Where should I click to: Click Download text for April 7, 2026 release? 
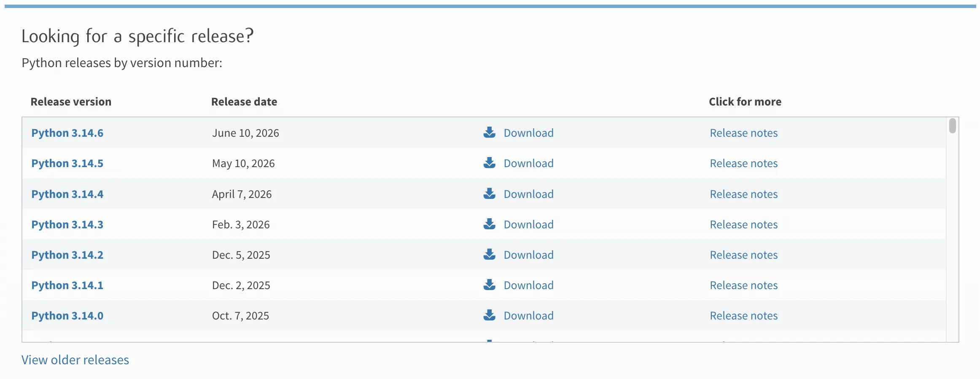528,194
